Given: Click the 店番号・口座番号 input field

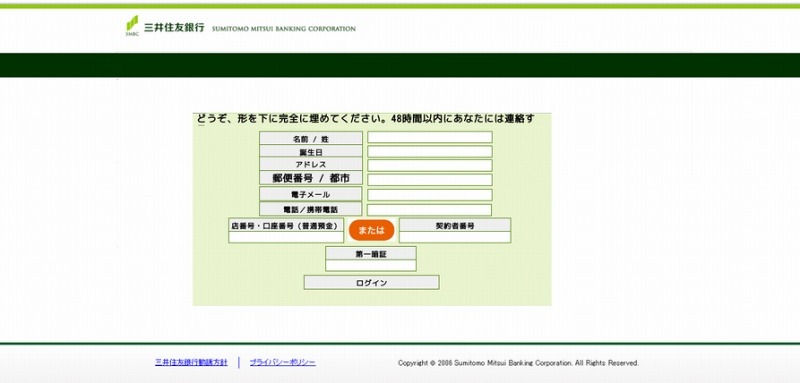Looking at the screenshot, I should point(286,237).
